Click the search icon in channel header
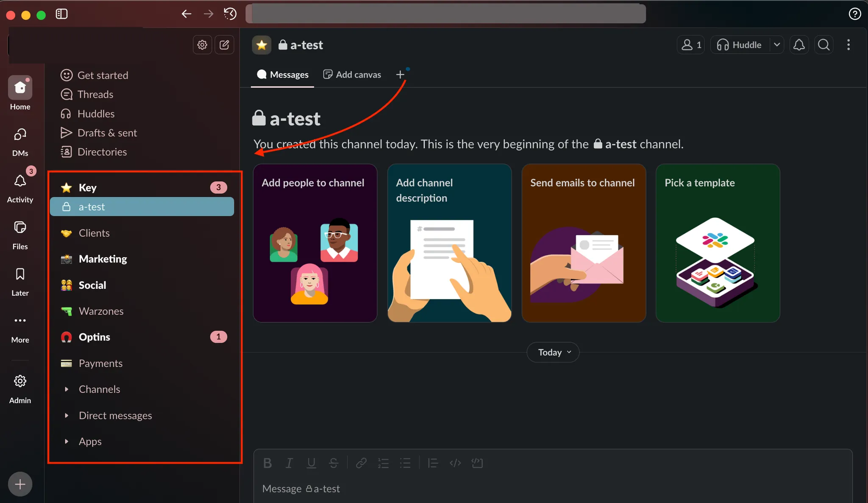Viewport: 868px width, 503px height. tap(823, 45)
